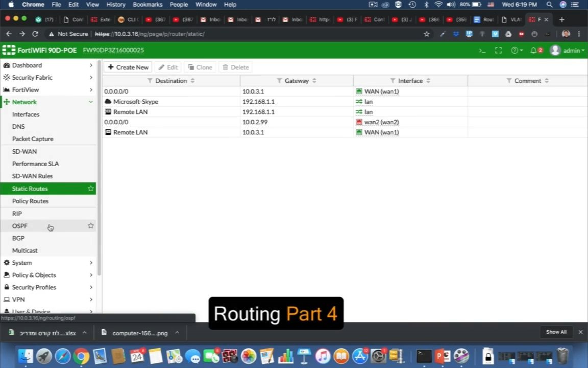The height and width of the screenshot is (368, 588).
Task: Open the admin dropdown menu
Action: click(x=572, y=50)
